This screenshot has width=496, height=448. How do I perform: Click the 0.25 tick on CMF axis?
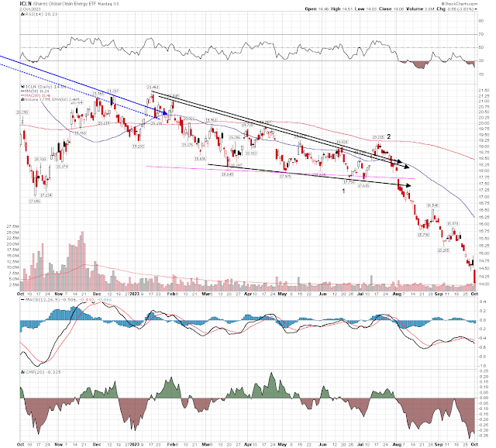pos(484,371)
